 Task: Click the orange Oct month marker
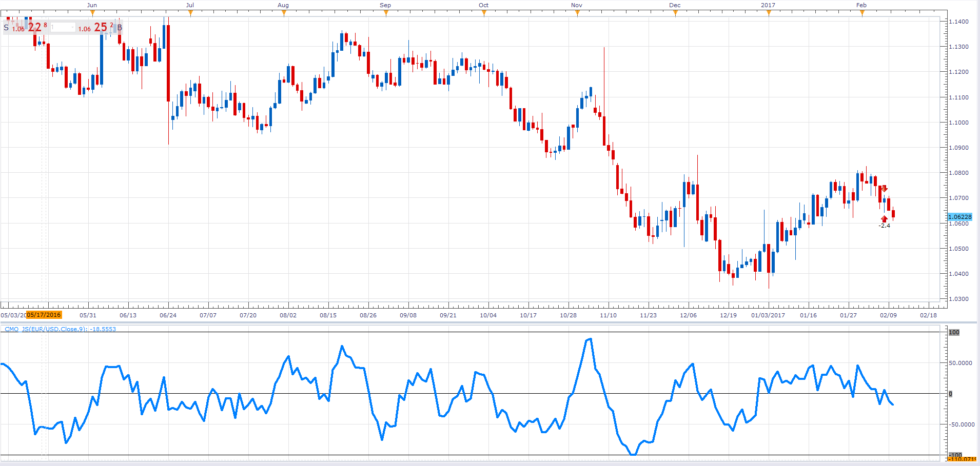[484, 13]
